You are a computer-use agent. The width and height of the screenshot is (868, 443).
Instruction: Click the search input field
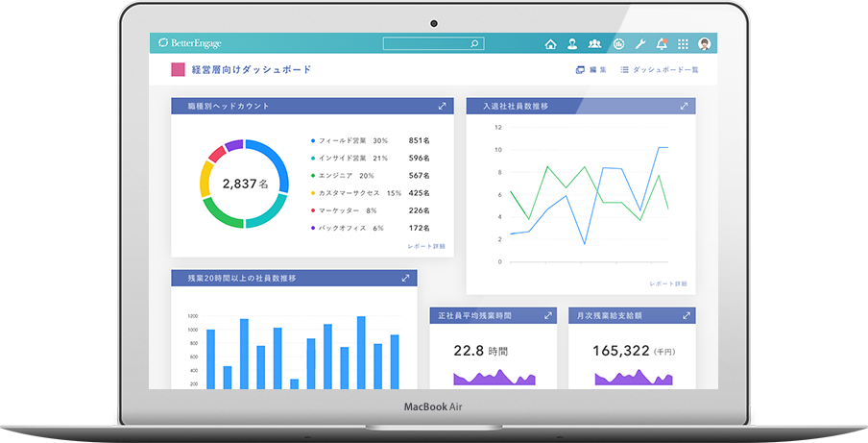coord(428,44)
